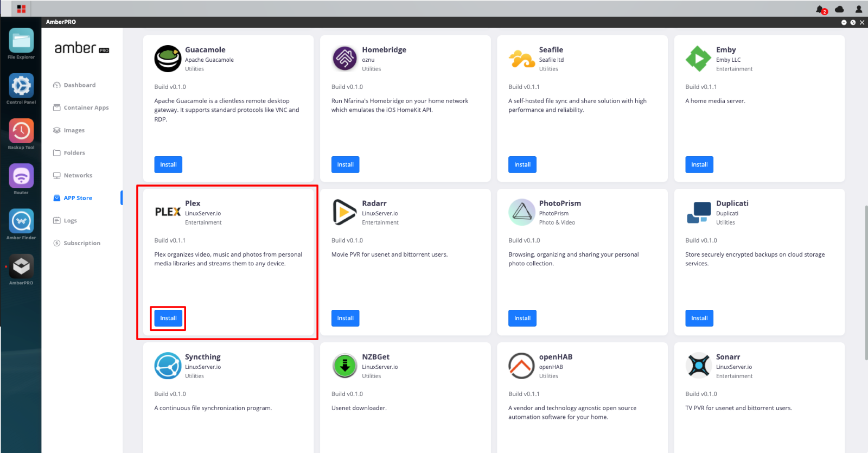Open the red app grid launcher
868x453 pixels.
click(21, 9)
